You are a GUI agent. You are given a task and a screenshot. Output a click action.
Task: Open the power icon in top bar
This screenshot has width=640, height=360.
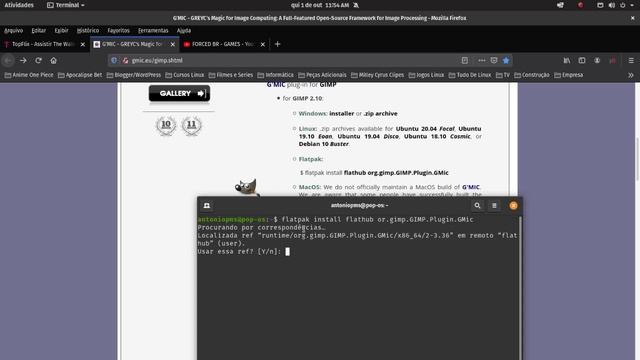pos(623,5)
